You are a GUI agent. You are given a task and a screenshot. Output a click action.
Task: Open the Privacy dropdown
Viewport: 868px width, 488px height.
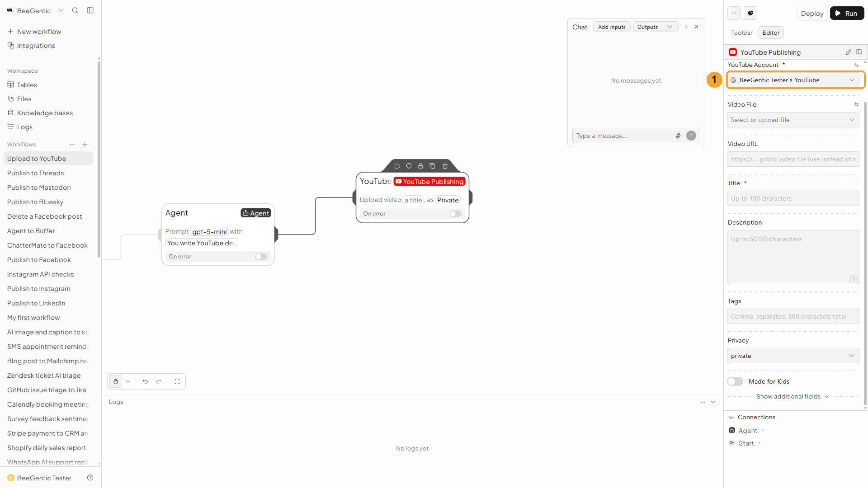[x=793, y=356]
